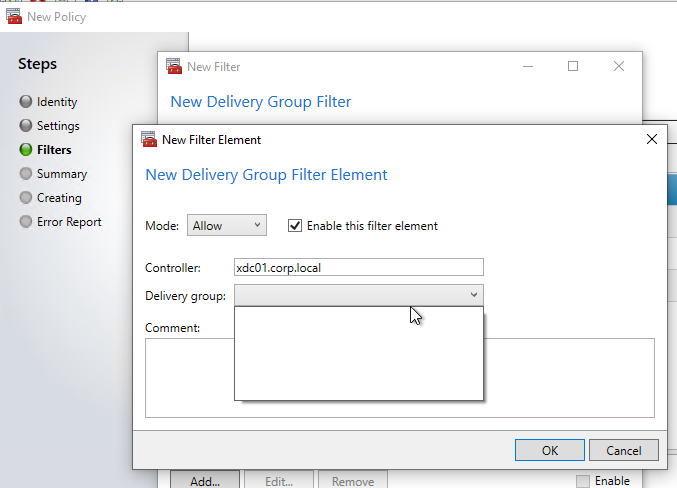Confirm with the OK button

pos(550,450)
